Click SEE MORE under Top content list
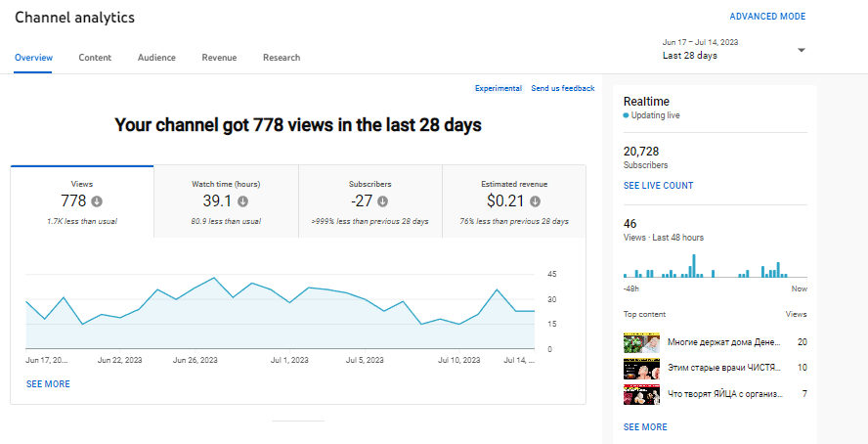This screenshot has height=444, width=868. [x=645, y=427]
